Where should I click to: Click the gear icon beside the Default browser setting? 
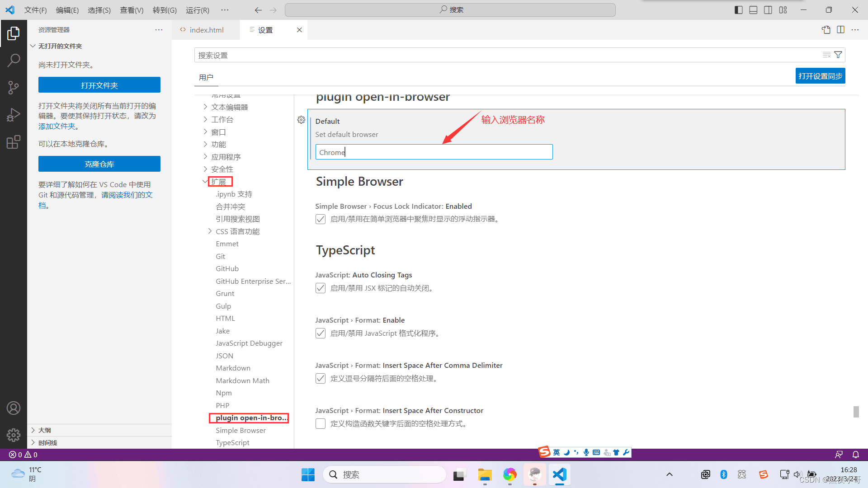301,120
